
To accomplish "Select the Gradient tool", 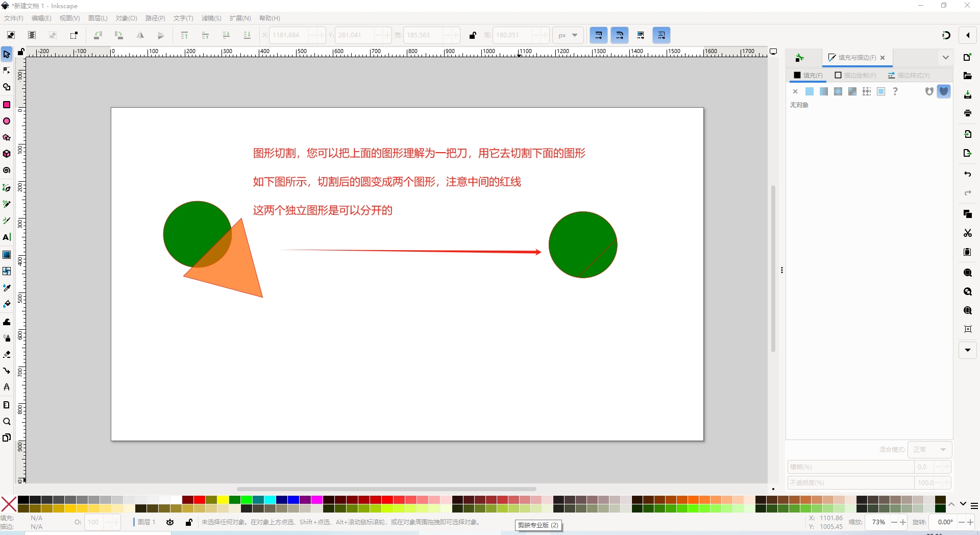I will tap(7, 255).
